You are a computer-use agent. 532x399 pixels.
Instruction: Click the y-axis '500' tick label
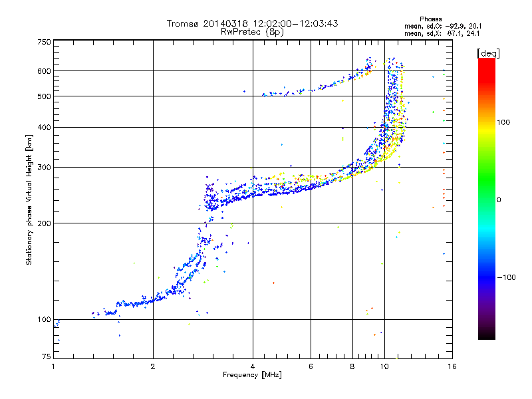44,96
